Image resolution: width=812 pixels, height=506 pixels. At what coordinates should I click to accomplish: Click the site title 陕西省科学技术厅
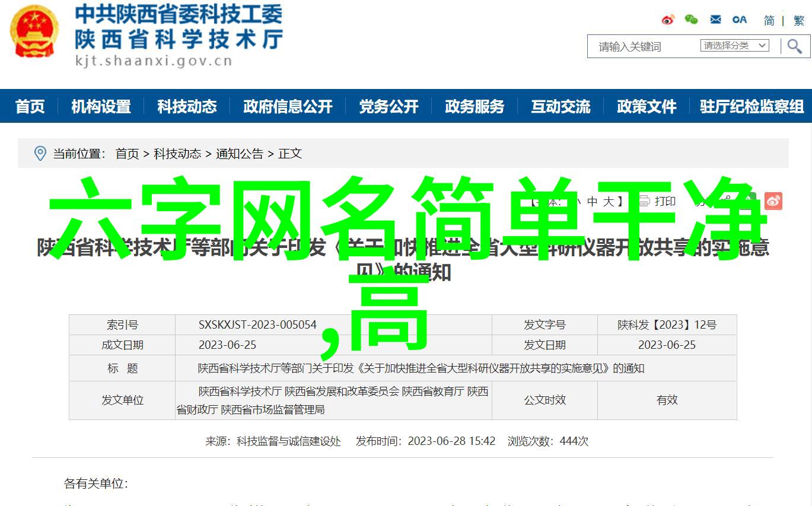click(179, 39)
